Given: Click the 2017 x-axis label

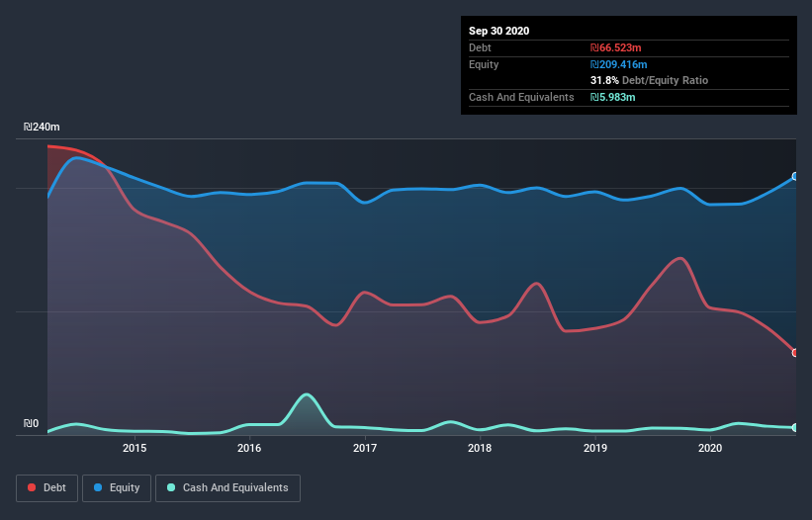Looking at the screenshot, I should tap(365, 448).
